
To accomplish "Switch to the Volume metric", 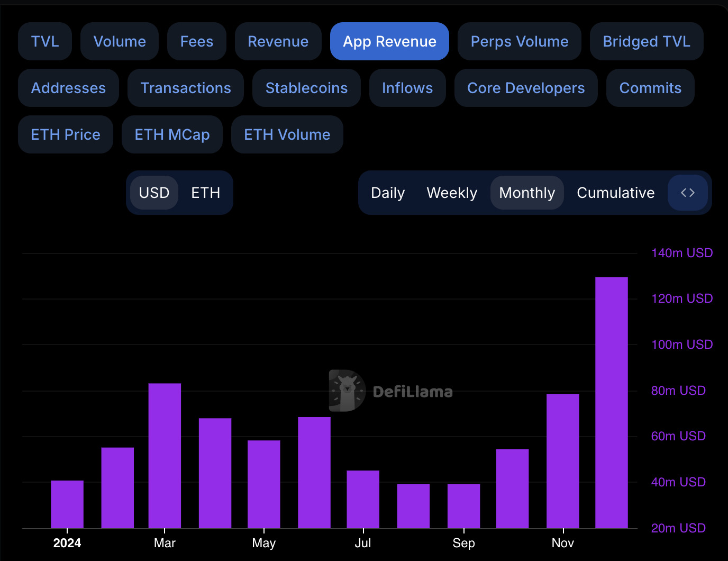I will click(x=119, y=41).
